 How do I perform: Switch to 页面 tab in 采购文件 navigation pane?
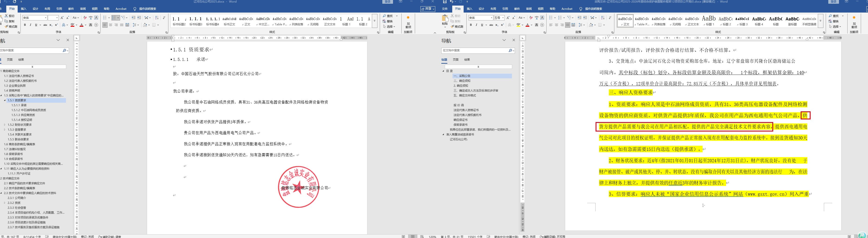click(x=455, y=60)
